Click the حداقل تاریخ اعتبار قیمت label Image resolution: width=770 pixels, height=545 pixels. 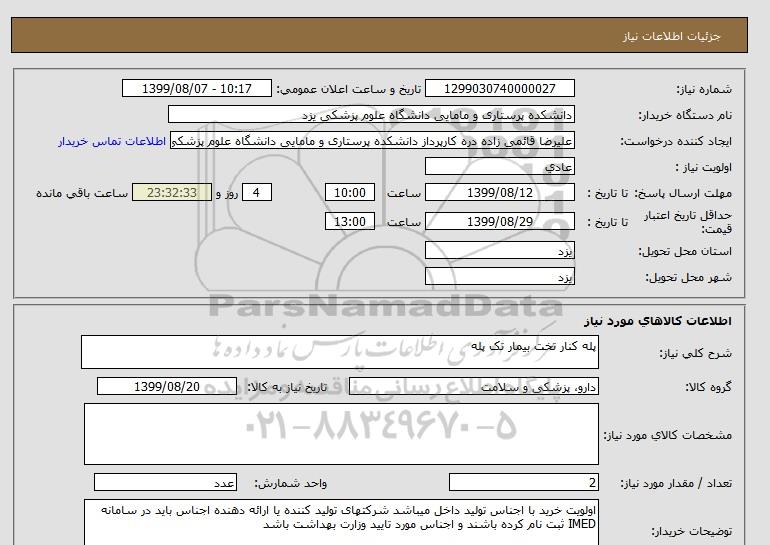click(688, 222)
